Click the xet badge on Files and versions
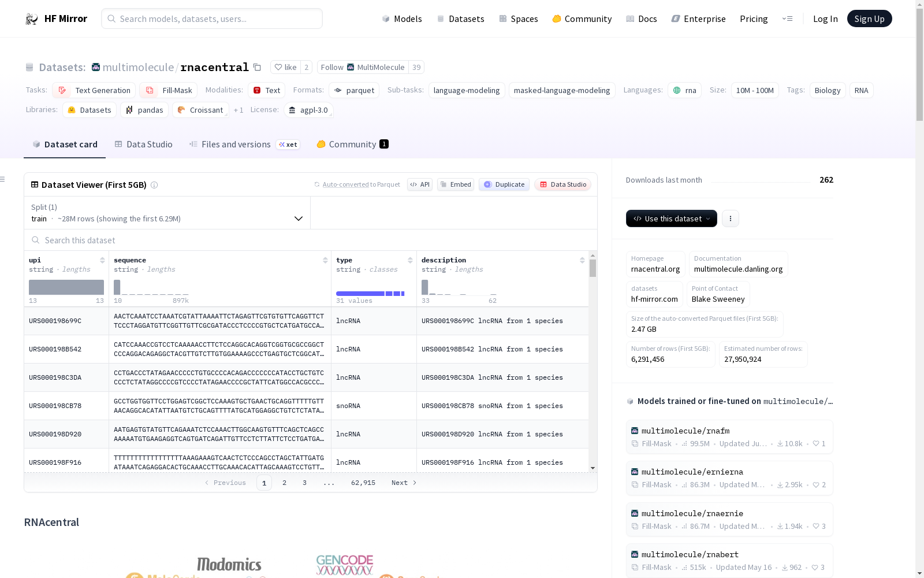 (x=288, y=144)
